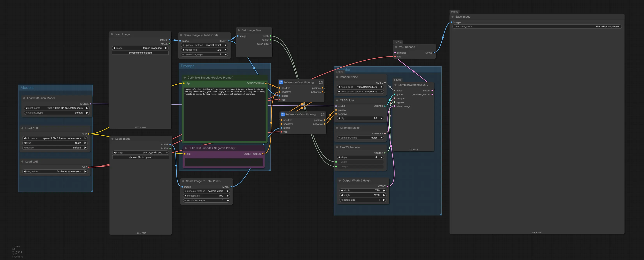Collapse the KSamplerSelect node via its dot
This screenshot has height=260, width=644.
pyautogui.click(x=337, y=128)
